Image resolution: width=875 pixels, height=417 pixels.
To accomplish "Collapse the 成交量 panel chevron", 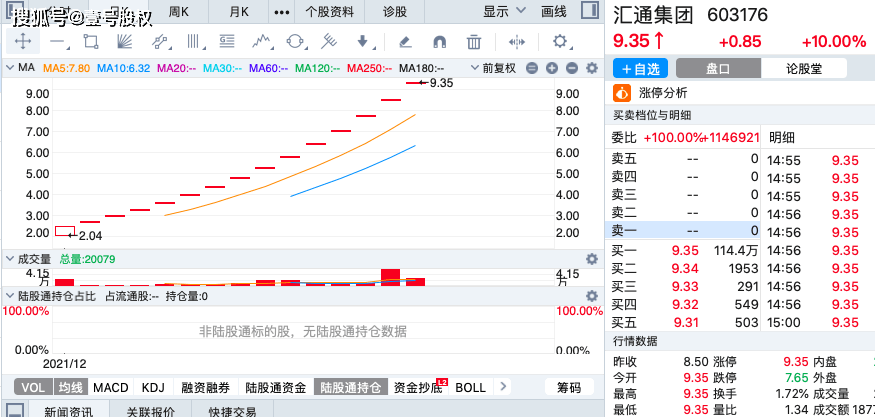I will click(x=9, y=259).
